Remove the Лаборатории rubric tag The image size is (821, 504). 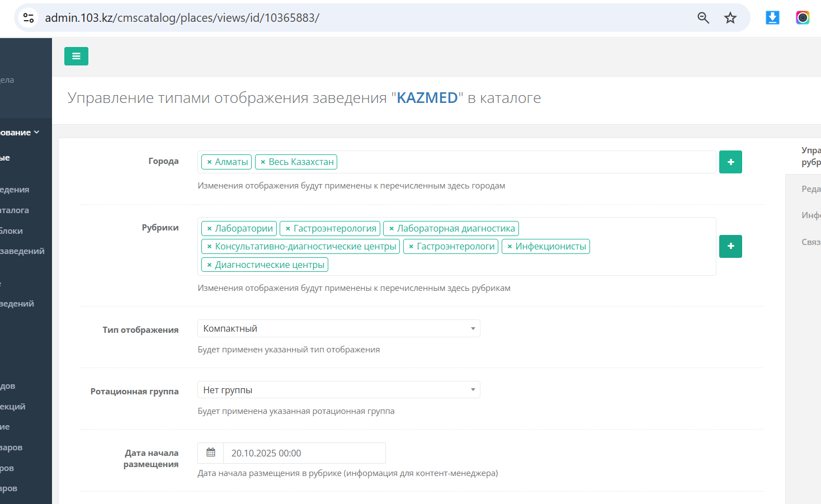(x=209, y=229)
